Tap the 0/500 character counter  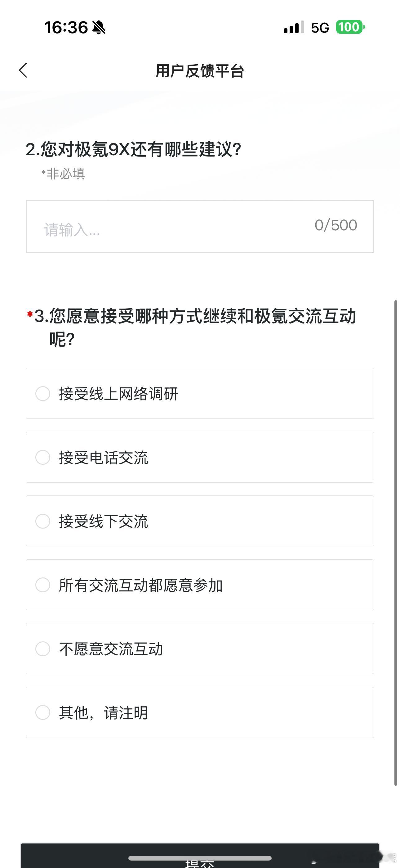coord(336,225)
